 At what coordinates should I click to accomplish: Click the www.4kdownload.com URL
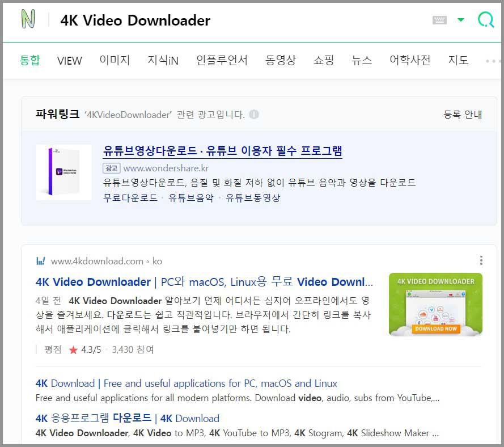[97, 261]
